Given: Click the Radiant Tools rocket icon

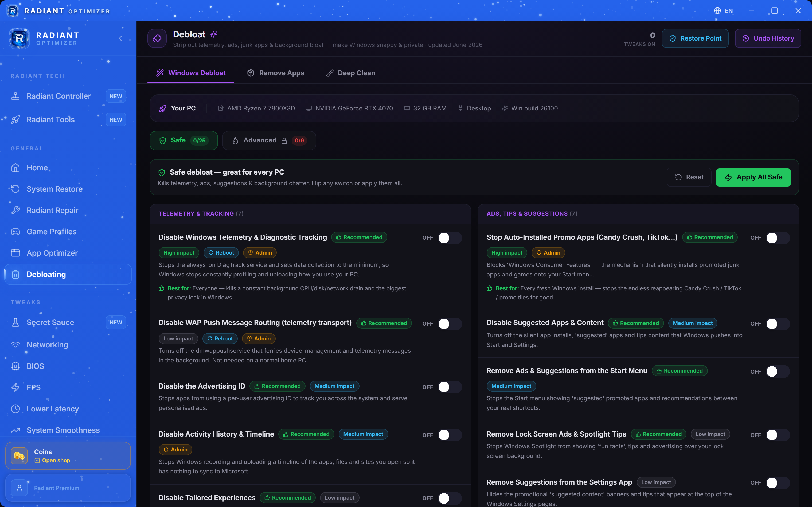Looking at the screenshot, I should coord(15,120).
